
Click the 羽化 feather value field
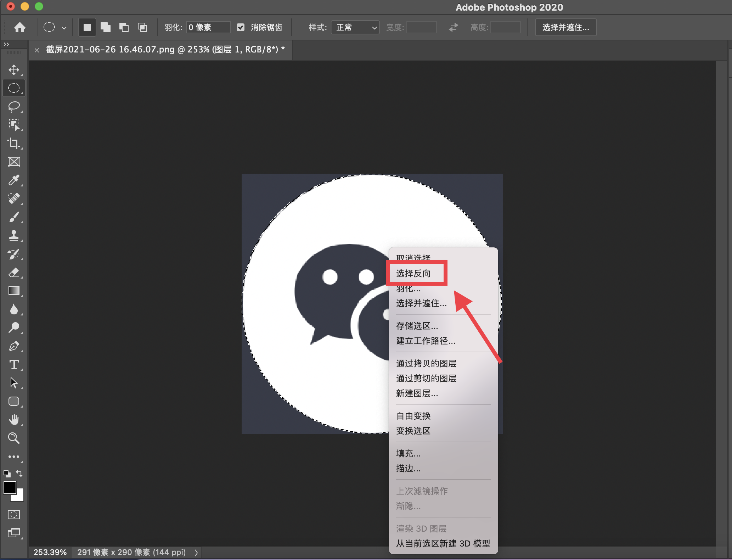pyautogui.click(x=208, y=27)
